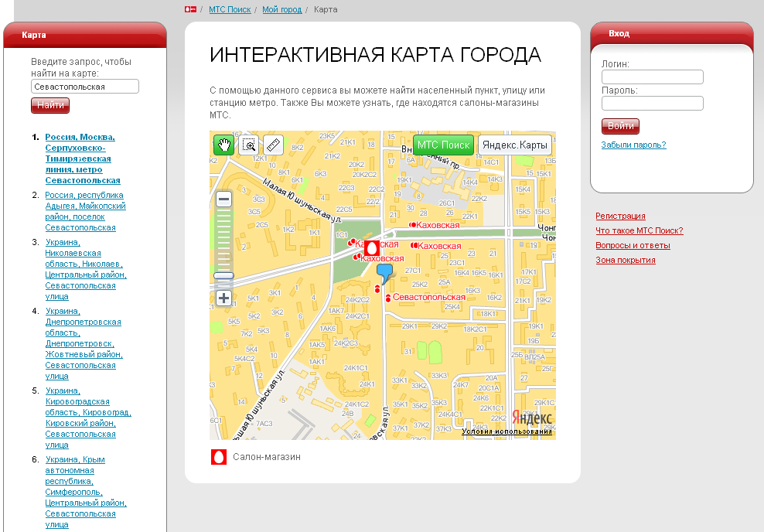Open the МТС Поиск breadcrumb link

pos(230,9)
